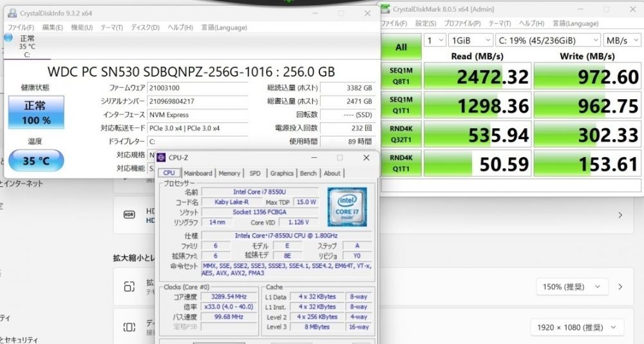Image resolution: width=644 pixels, height=344 pixels.
Task: Open 編集(E) menu in CrystalDiskInfo
Action: tap(52, 28)
